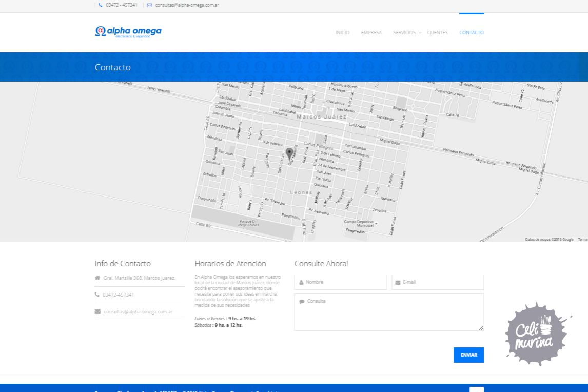Expand the Servicios dropdown arrow
Viewport: 588px width, 392px height.
(x=420, y=33)
